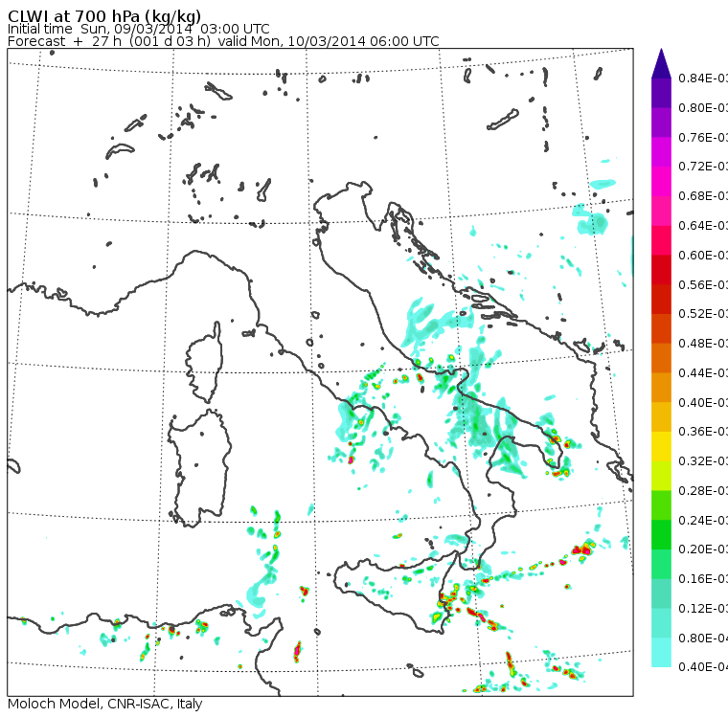Select the 0.60E-03 scale label

[703, 256]
